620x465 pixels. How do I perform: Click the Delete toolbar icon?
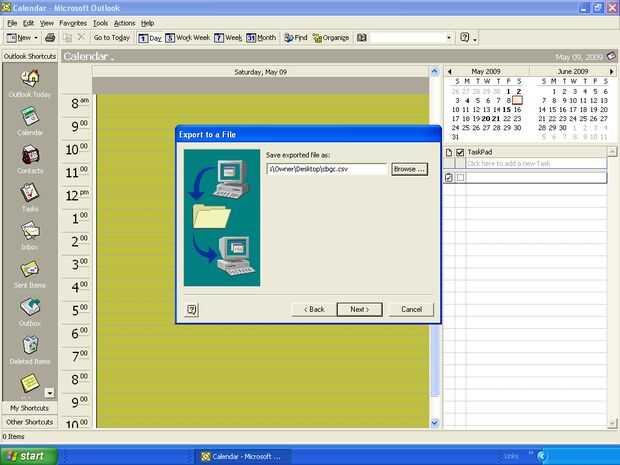pos(81,38)
